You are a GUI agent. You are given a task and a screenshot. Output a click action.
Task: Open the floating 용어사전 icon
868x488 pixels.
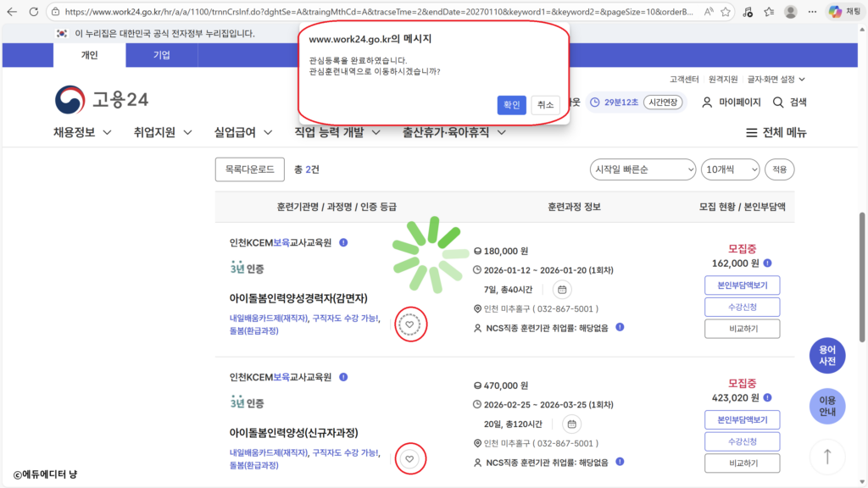pos(826,355)
